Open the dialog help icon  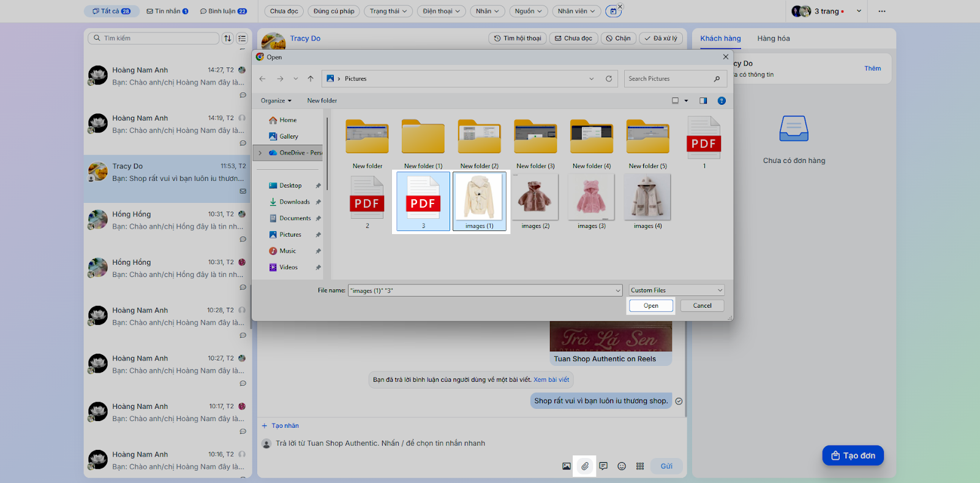722,101
